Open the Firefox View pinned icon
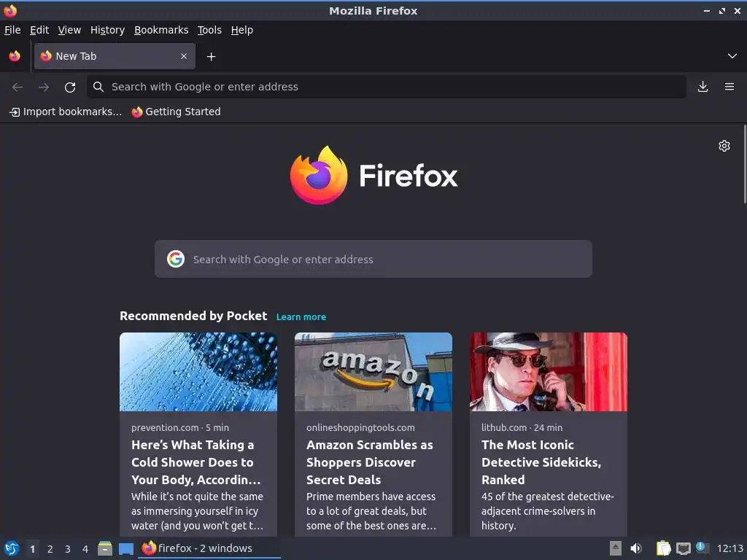 tap(15, 56)
